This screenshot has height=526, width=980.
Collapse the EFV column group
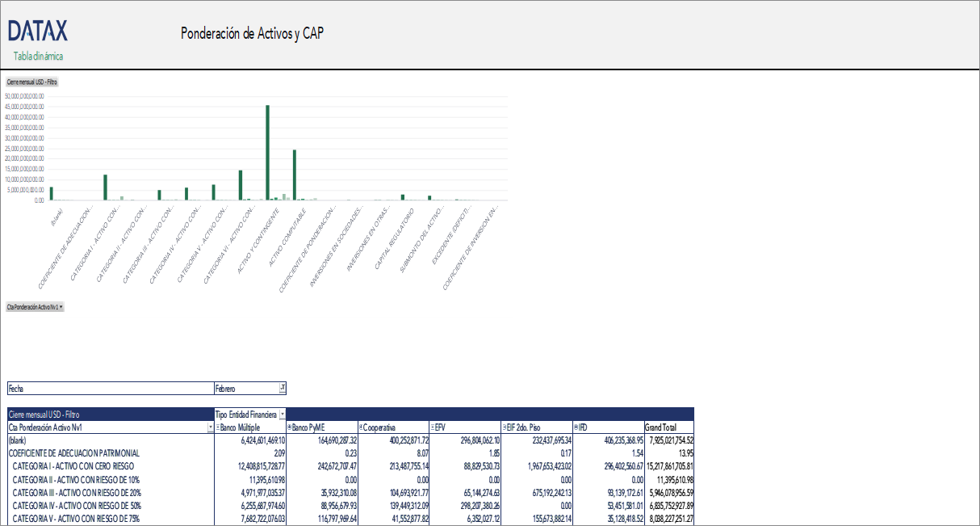pyautogui.click(x=432, y=427)
